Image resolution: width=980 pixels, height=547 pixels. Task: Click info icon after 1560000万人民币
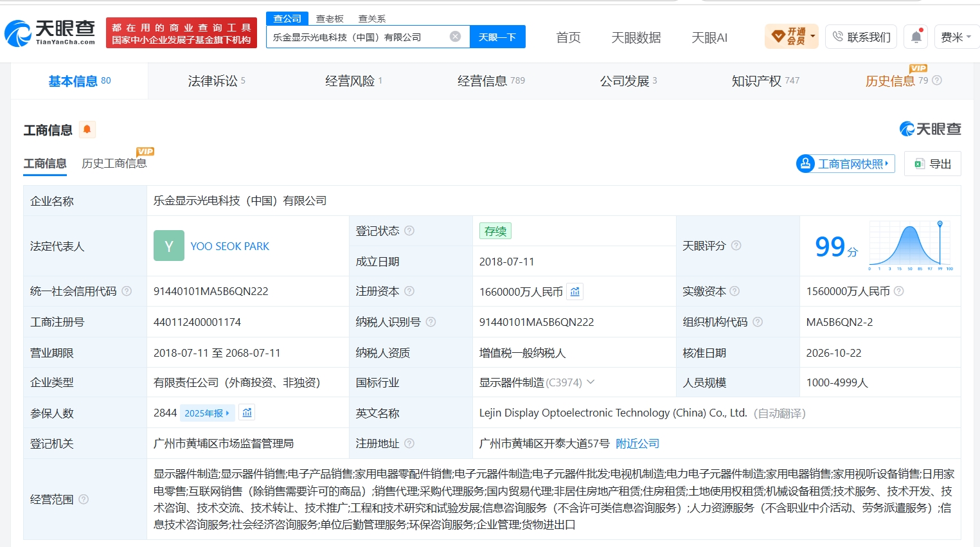899,291
